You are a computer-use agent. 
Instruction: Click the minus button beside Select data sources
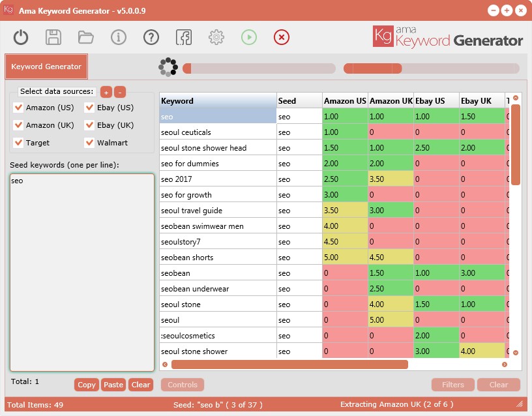click(120, 92)
